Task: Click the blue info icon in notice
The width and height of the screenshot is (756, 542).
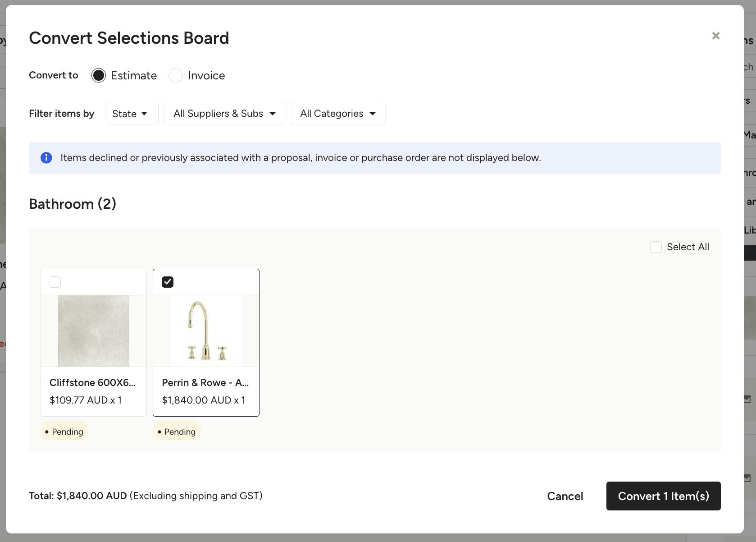Action: (46, 158)
